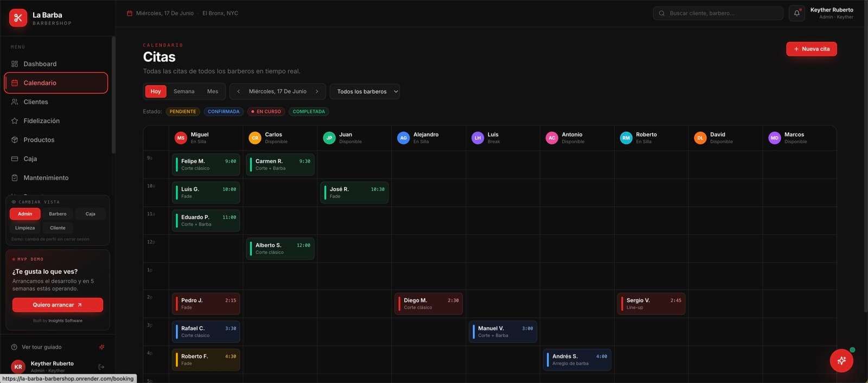Click the Fidelización star icon
The height and width of the screenshot is (383, 868).
[x=15, y=121]
